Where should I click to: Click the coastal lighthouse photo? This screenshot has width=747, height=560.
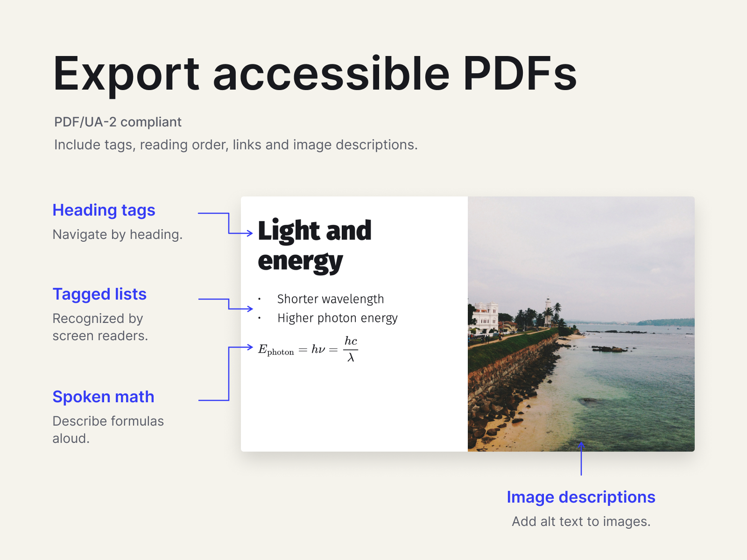[x=581, y=324]
